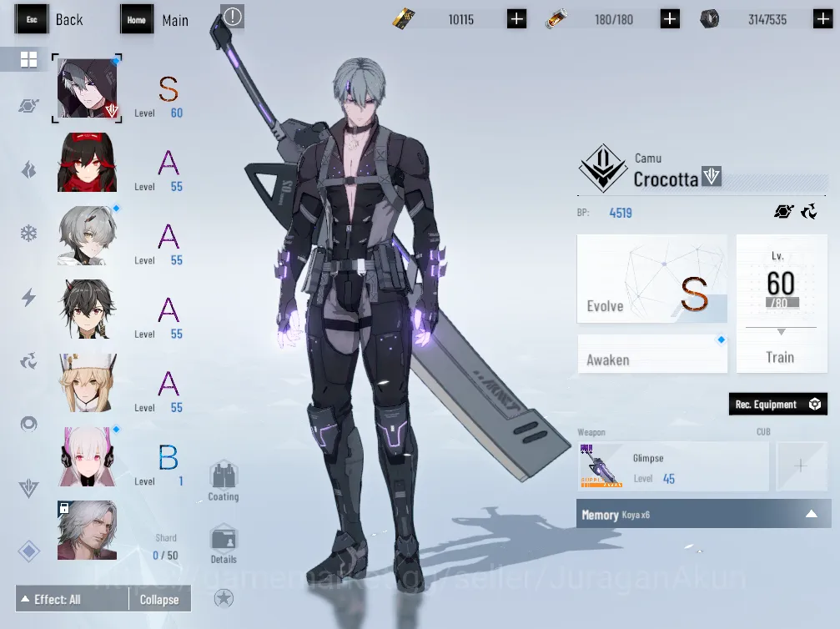Add a CUB in empty slot
840x629 pixels.
click(801, 466)
